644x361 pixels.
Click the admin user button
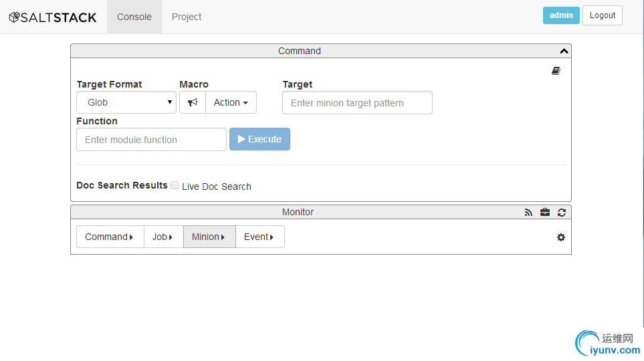561,15
